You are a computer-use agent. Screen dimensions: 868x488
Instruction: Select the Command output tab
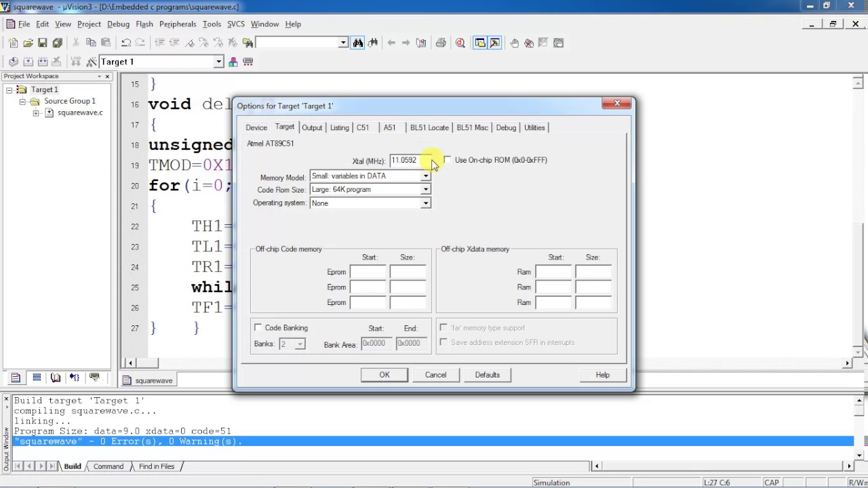click(108, 466)
